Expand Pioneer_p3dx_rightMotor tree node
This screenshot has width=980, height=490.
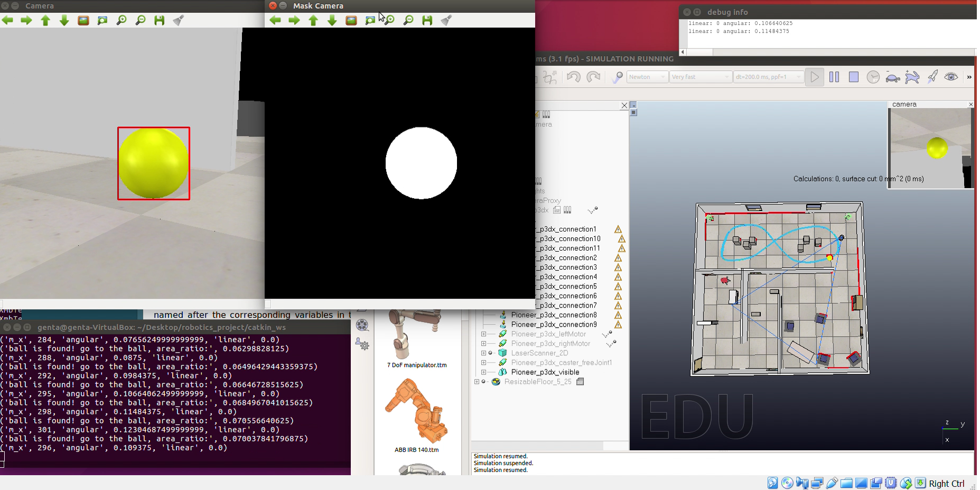pos(483,344)
